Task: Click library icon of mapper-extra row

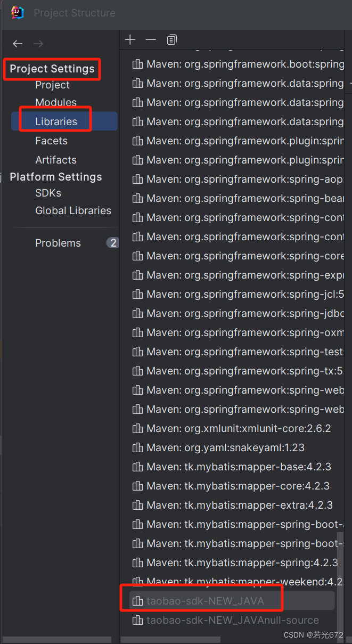Action: pyautogui.click(x=137, y=505)
